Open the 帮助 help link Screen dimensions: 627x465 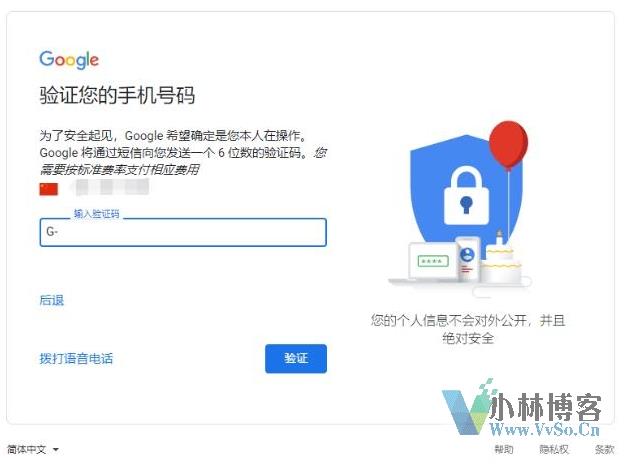point(503,449)
